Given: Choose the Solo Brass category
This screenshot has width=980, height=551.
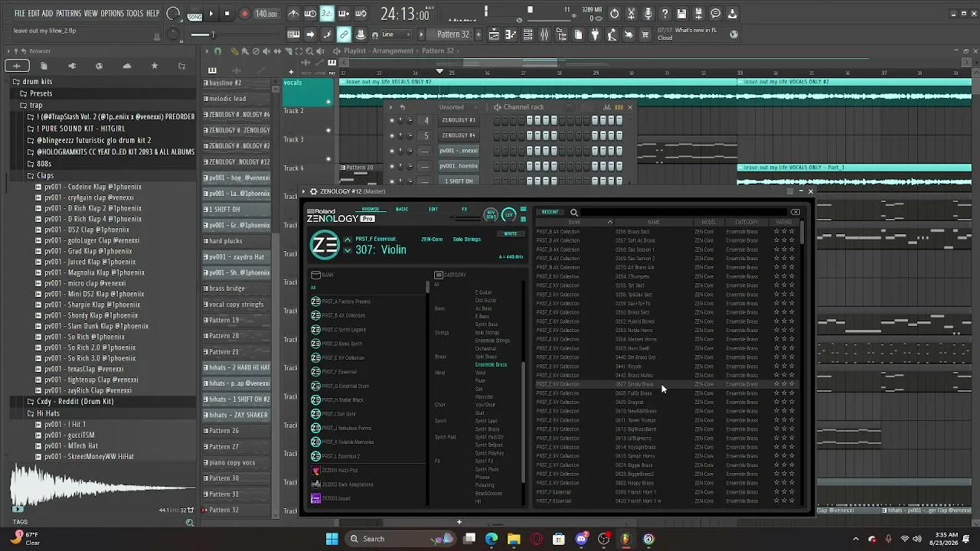Looking at the screenshot, I should pos(486,357).
